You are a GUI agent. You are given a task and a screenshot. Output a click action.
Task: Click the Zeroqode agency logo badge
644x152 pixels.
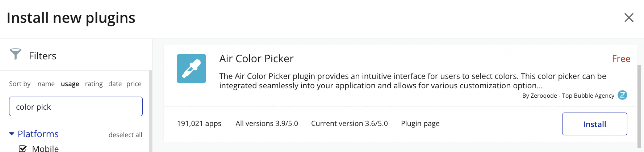(622, 95)
